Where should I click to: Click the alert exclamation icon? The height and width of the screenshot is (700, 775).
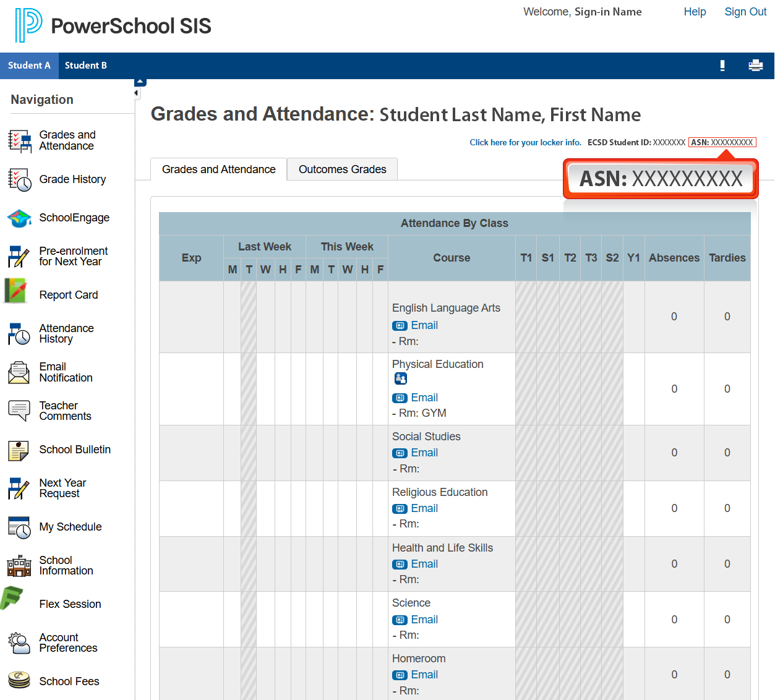722,66
